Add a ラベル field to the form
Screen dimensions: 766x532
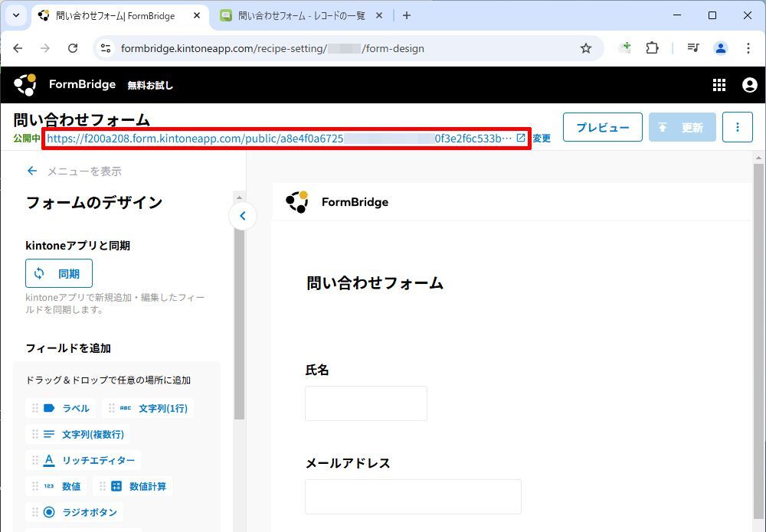tap(61, 408)
